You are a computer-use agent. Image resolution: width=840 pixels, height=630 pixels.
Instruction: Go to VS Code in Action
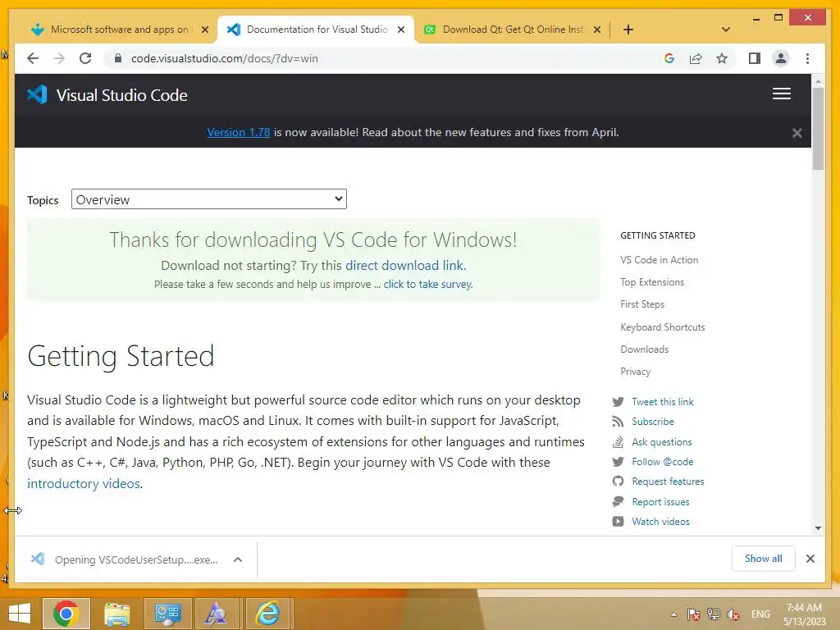659,260
